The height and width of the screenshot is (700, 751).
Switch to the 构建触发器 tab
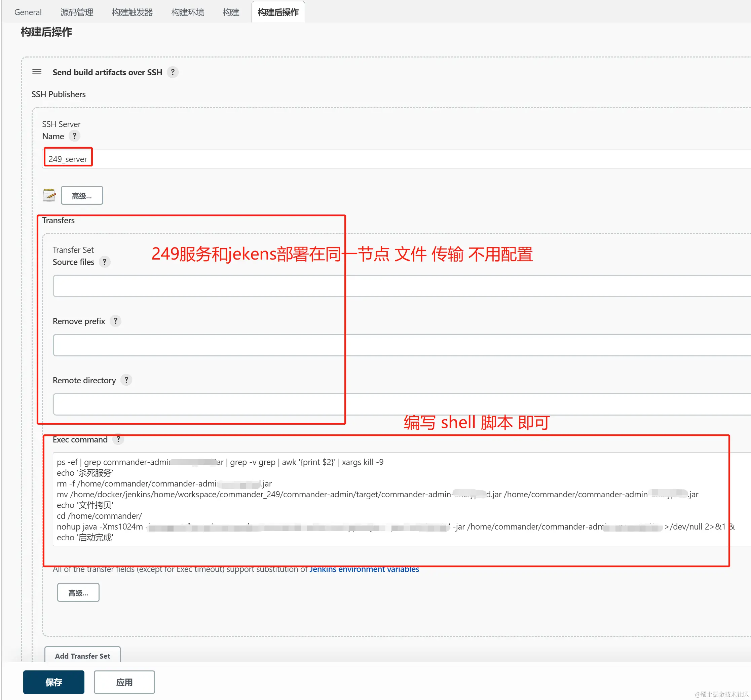[x=132, y=12]
